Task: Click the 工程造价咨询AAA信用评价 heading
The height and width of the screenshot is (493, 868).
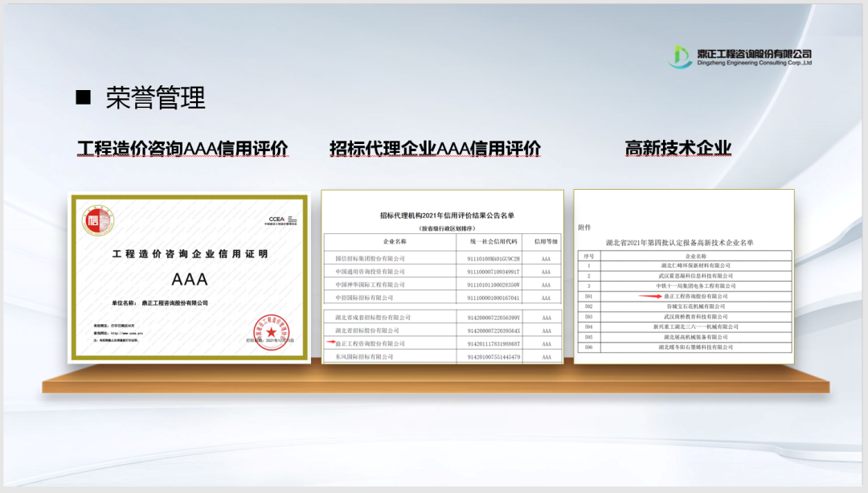Action: tap(182, 149)
